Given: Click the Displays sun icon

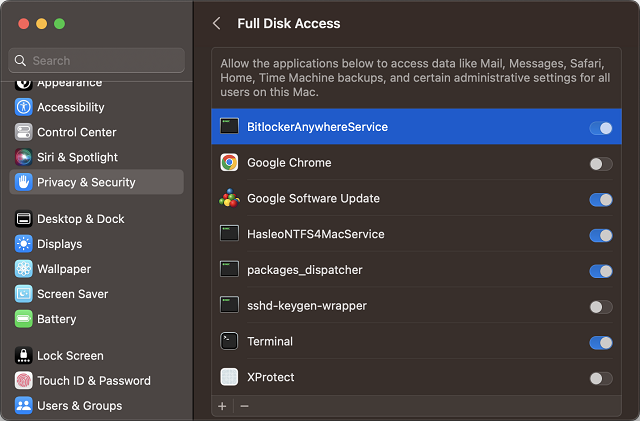Looking at the screenshot, I should tap(24, 244).
